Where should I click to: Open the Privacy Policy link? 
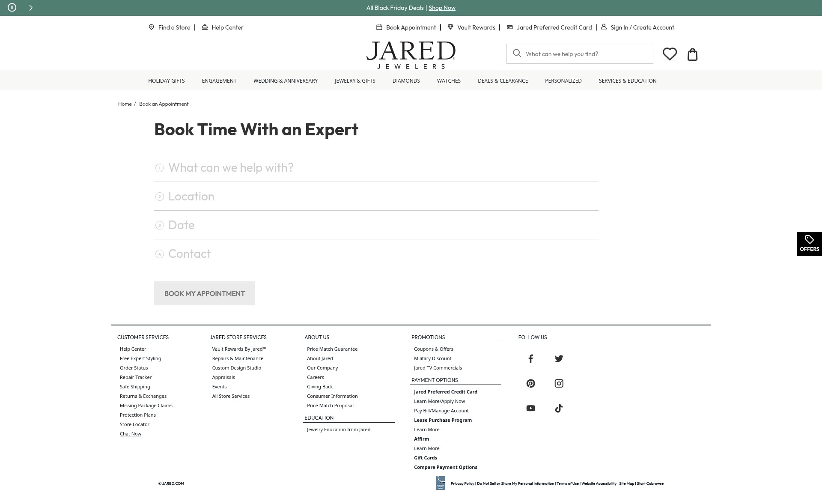coord(462,483)
